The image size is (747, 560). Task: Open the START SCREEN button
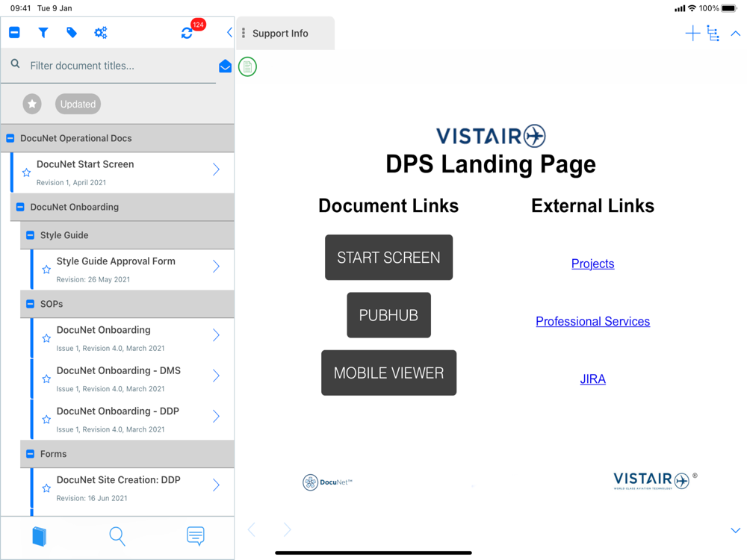(x=388, y=257)
